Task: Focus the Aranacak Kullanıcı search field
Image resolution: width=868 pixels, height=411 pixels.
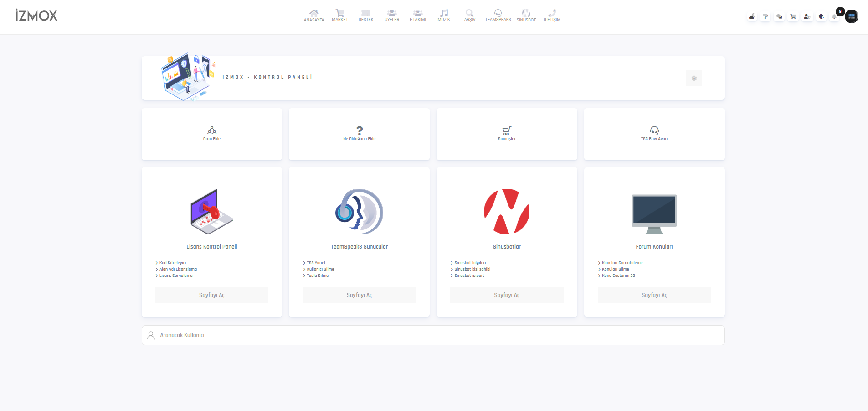Action: 433,335
